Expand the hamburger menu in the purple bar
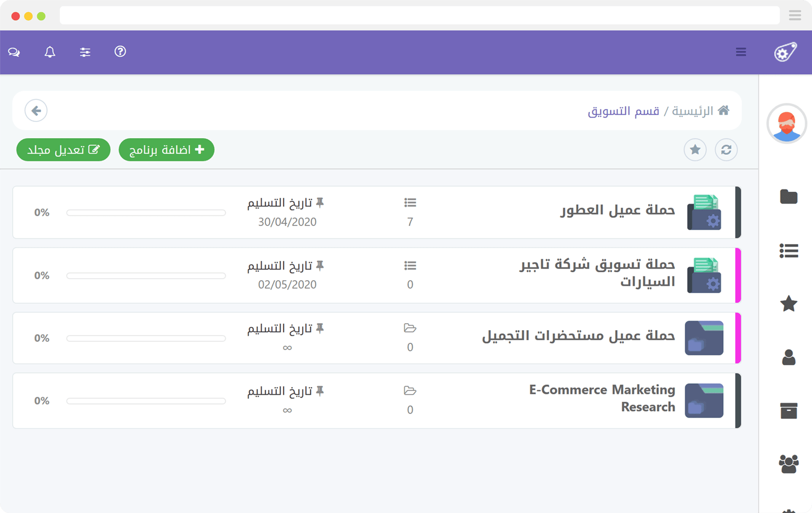 point(741,52)
